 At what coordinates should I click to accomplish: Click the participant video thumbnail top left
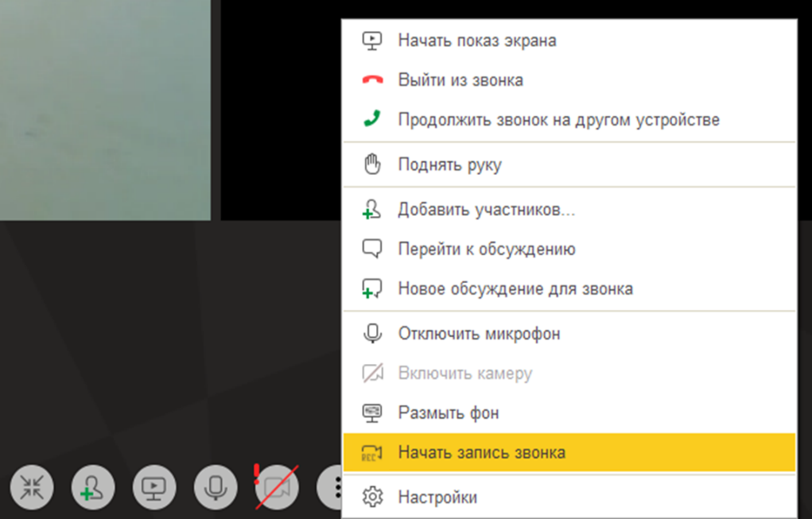[x=103, y=107]
